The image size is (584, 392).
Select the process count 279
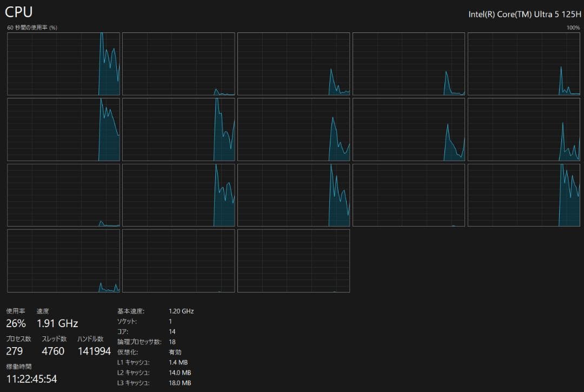pyautogui.click(x=15, y=351)
